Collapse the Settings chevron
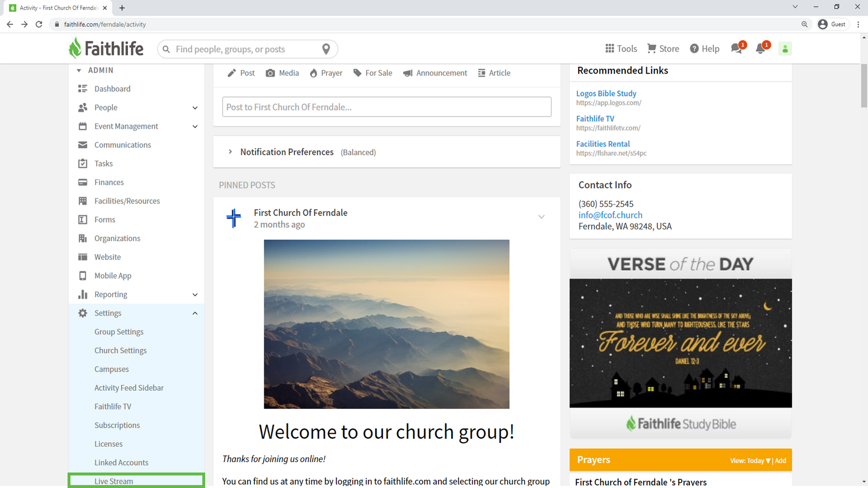The image size is (868, 488). point(195,313)
